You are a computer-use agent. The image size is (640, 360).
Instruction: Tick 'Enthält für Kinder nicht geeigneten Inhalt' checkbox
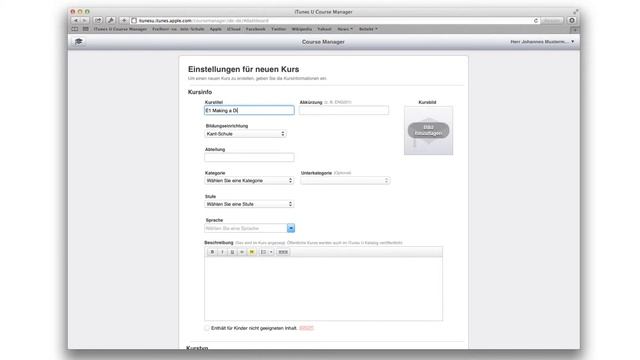(207, 328)
